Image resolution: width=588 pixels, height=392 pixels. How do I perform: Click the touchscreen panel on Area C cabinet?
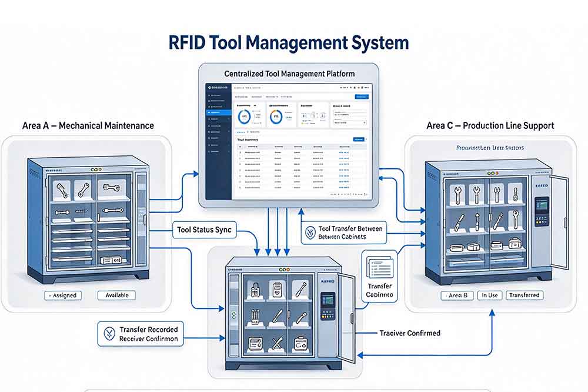click(542, 211)
